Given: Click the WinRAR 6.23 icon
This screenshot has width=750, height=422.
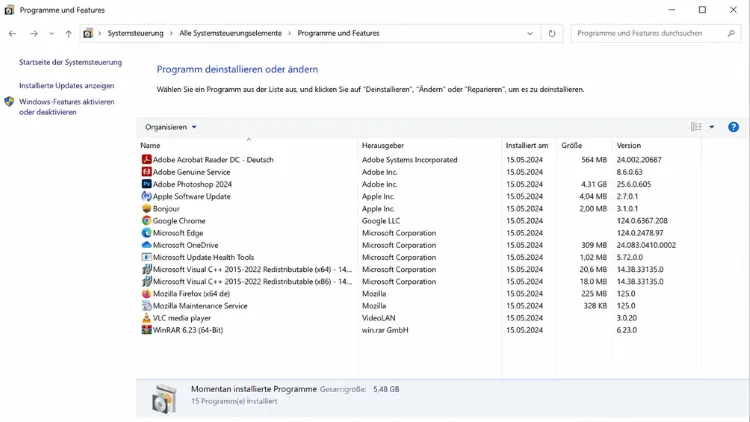Looking at the screenshot, I should (146, 330).
